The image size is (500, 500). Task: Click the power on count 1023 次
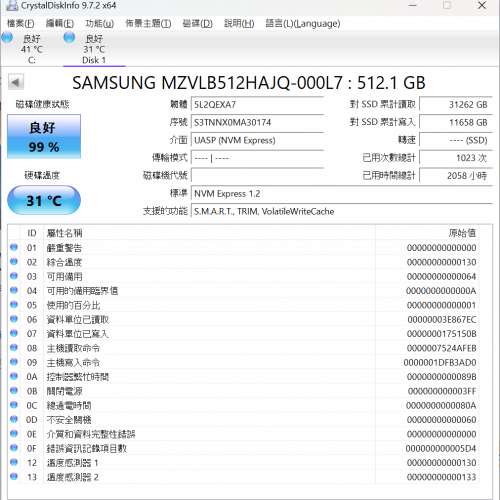point(456,158)
